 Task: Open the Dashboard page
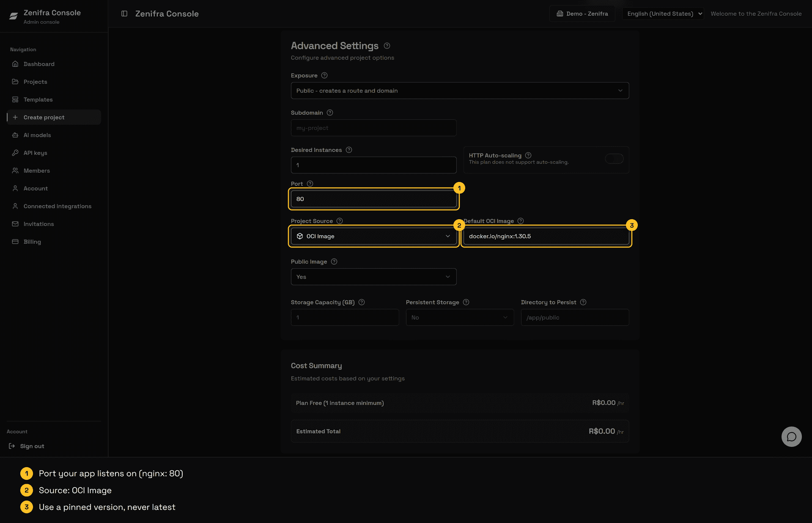[54, 64]
